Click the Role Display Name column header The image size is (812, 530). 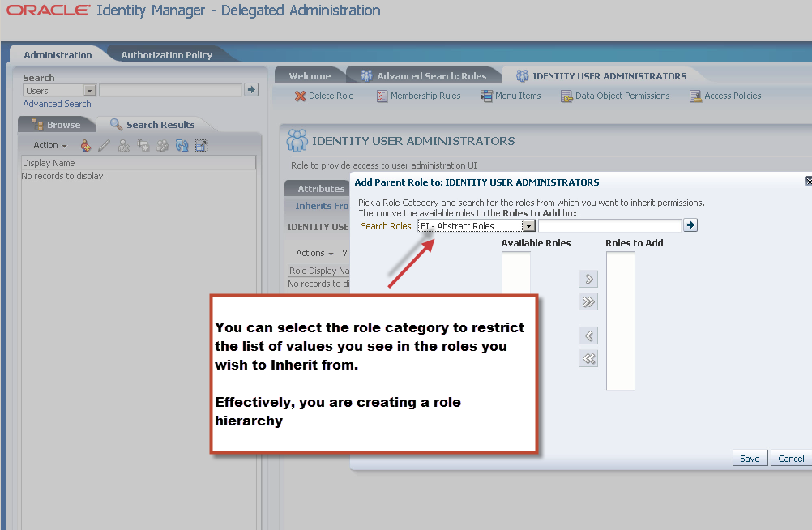(x=319, y=271)
